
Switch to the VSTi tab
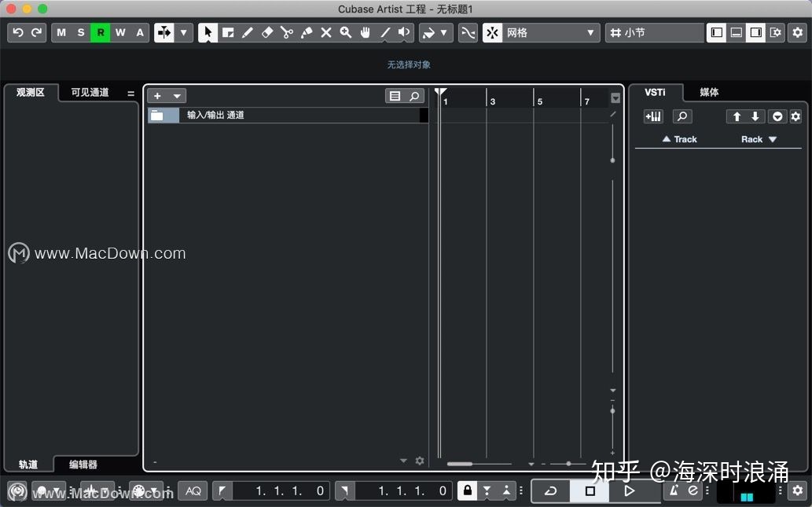coord(655,93)
